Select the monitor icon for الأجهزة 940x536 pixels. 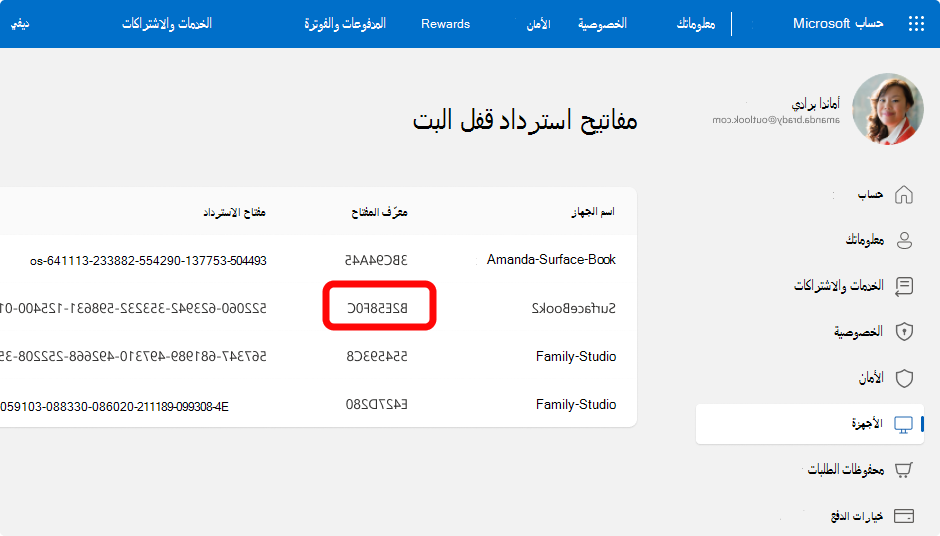tap(903, 424)
